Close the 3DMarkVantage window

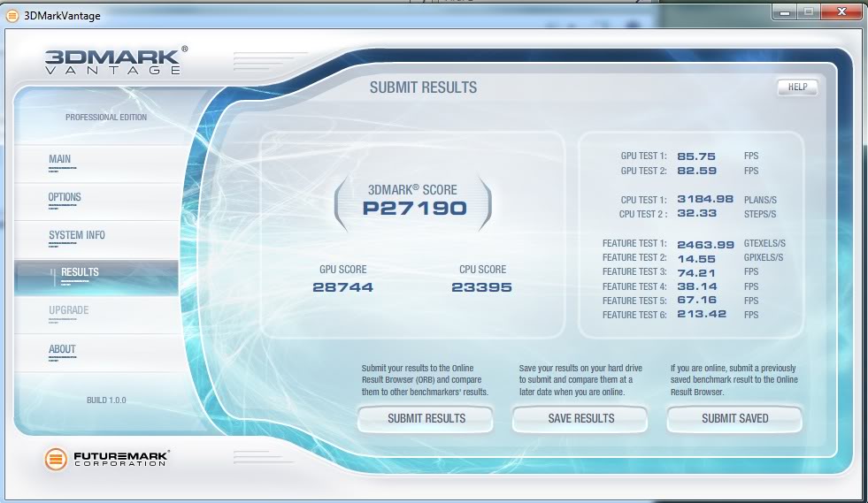point(840,11)
